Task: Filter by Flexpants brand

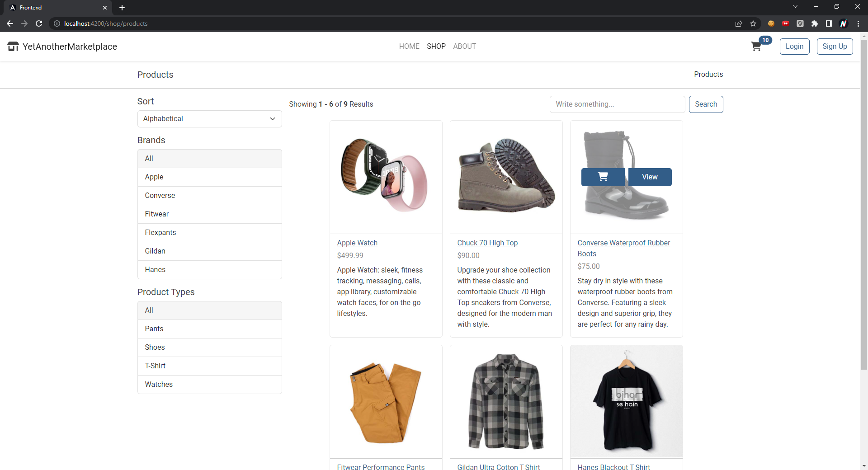Action: tap(210, 233)
